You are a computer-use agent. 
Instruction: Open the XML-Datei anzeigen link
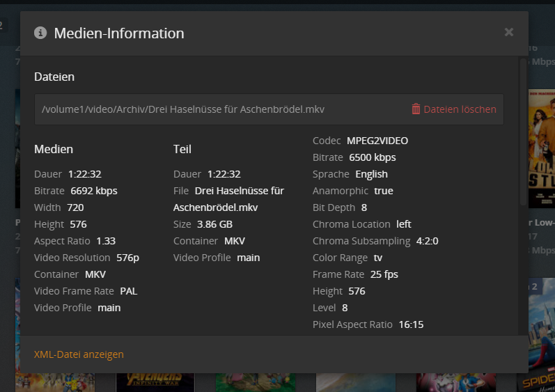click(x=79, y=354)
